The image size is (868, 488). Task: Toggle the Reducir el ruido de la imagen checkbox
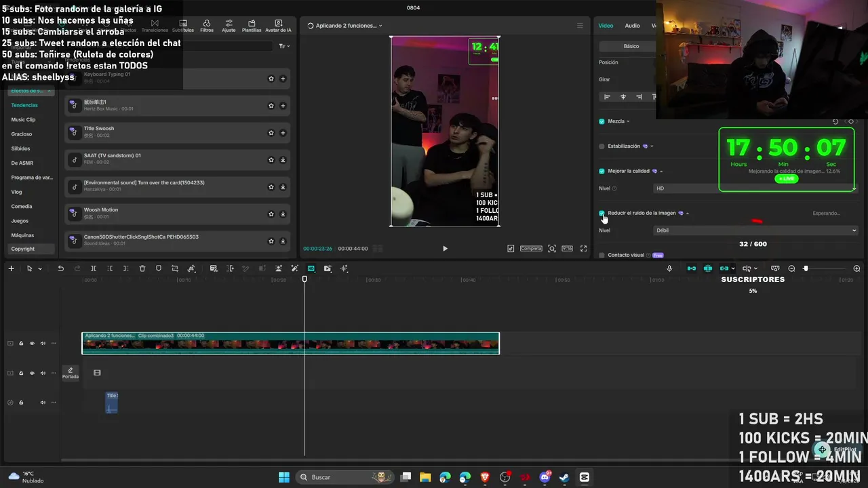(601, 213)
